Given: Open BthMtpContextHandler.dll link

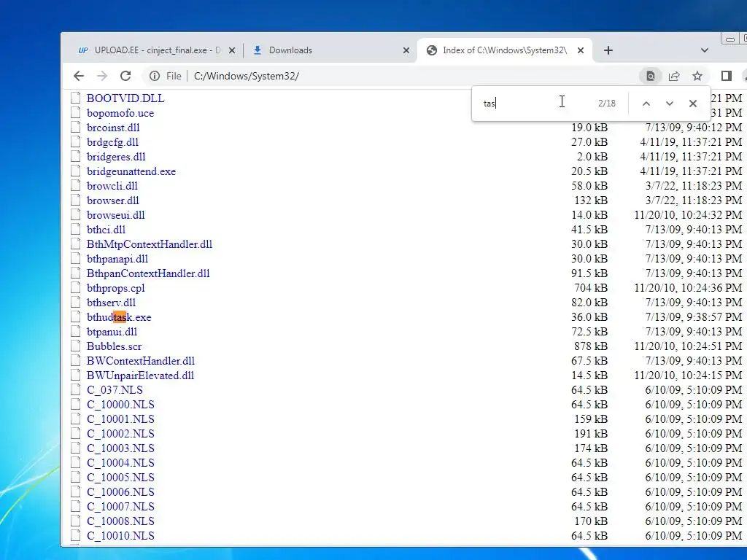Looking at the screenshot, I should tap(149, 244).
